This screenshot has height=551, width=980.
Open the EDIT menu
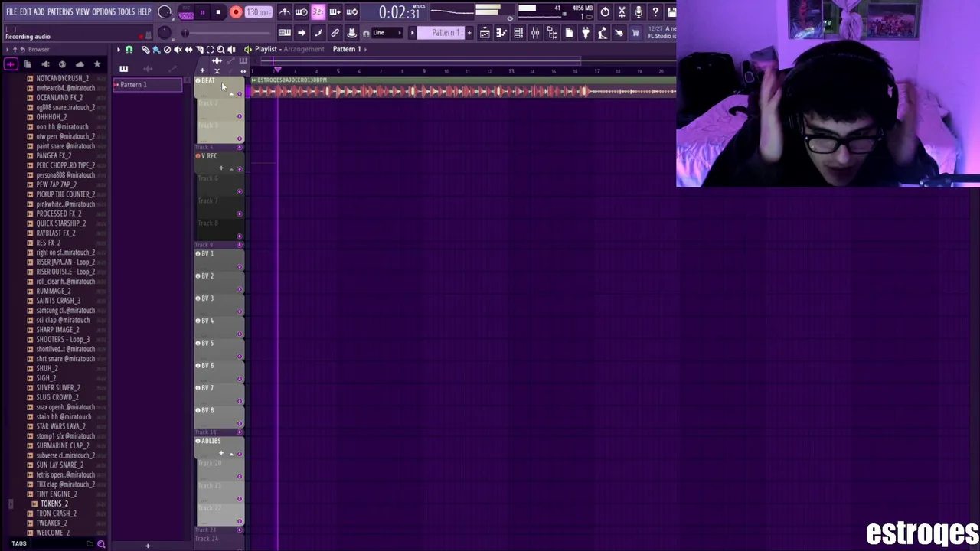point(25,12)
